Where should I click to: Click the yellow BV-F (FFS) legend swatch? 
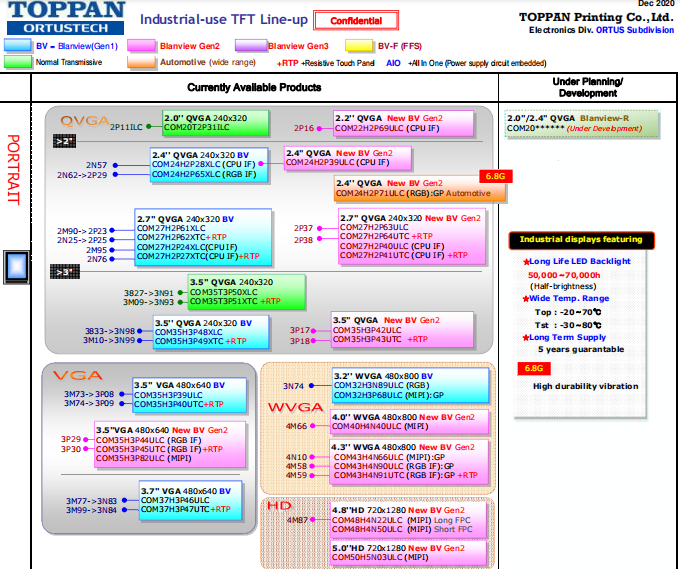point(359,46)
